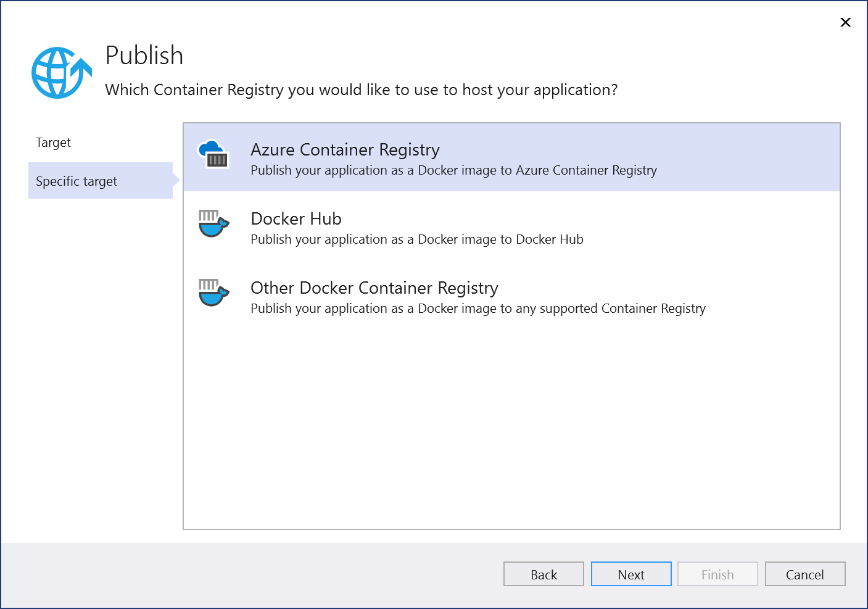Screen dimensions: 868x609
Task: Click the Docker Hub description text
Action: (416, 239)
